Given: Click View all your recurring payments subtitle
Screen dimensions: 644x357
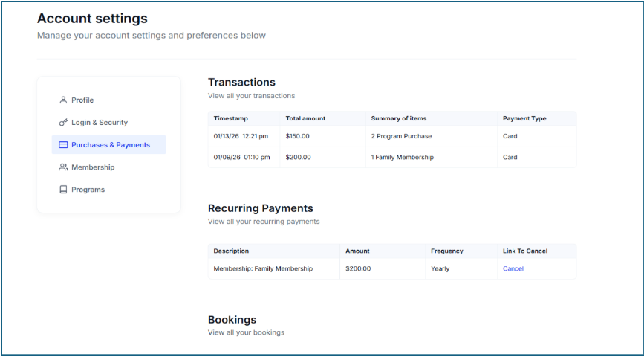Looking at the screenshot, I should point(264,222).
